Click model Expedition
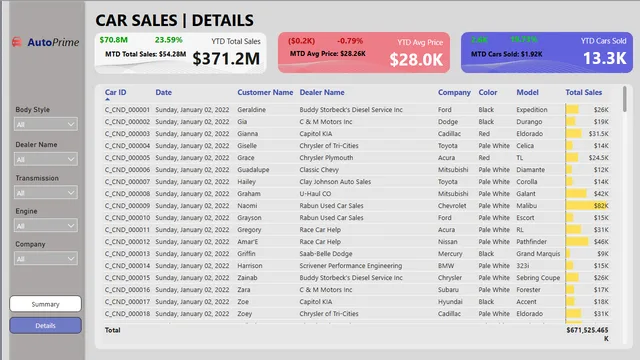 [532, 110]
